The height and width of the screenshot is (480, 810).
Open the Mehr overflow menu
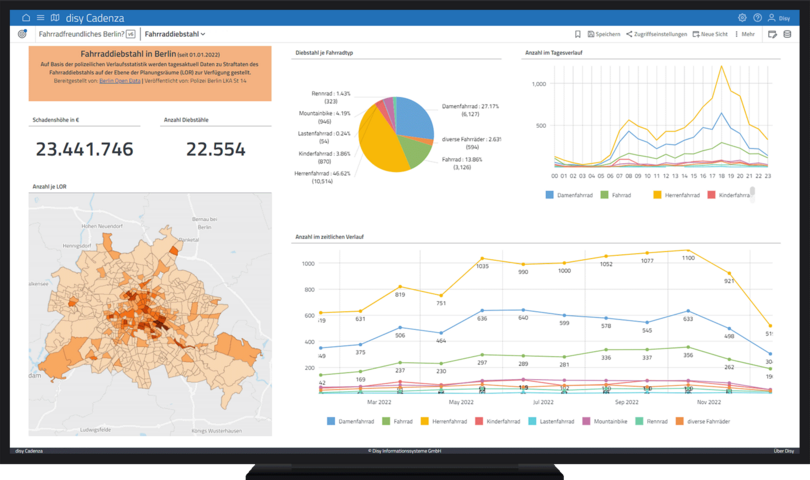(x=745, y=34)
